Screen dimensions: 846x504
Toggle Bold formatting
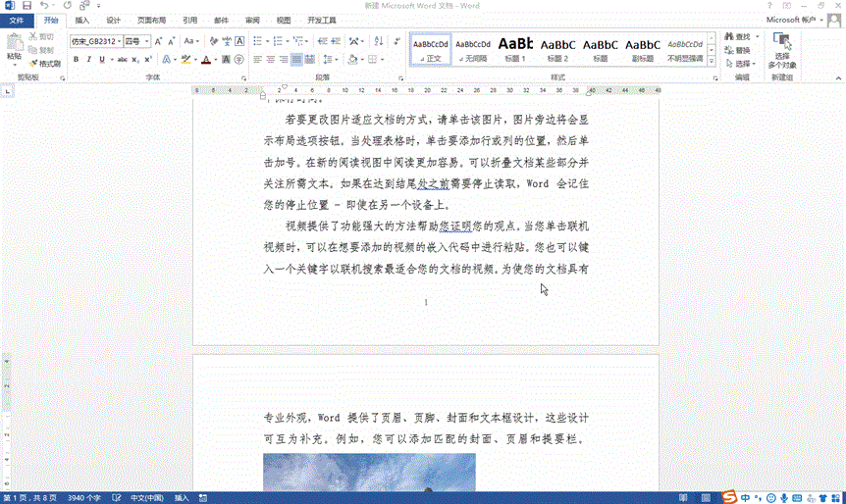pos(76,60)
